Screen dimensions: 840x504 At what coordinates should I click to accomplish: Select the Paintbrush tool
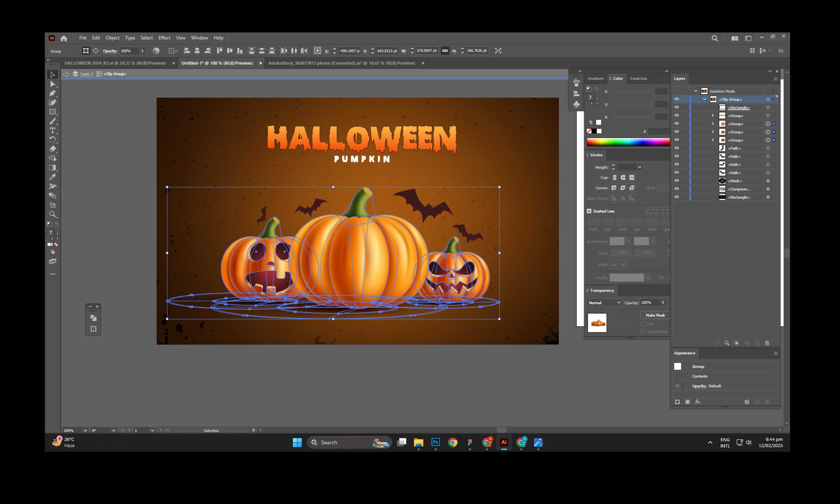point(52,121)
